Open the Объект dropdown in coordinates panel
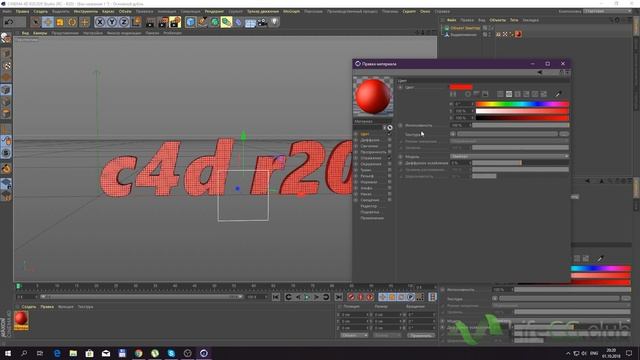 [354, 336]
